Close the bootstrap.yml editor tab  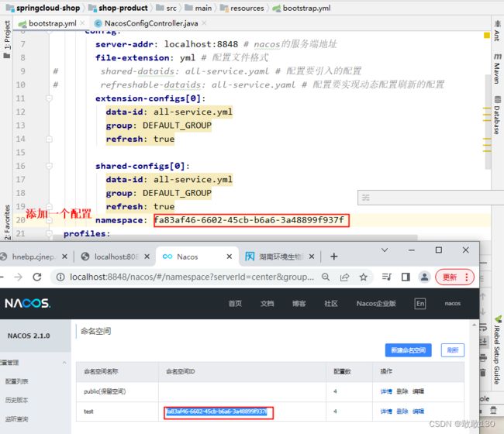pyautogui.click(x=83, y=23)
